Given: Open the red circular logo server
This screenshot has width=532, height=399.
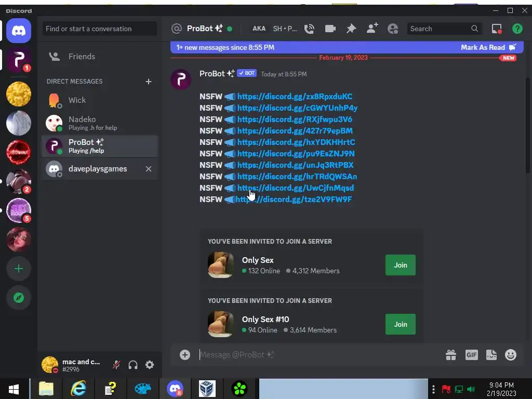Looking at the screenshot, I should click(x=19, y=152).
